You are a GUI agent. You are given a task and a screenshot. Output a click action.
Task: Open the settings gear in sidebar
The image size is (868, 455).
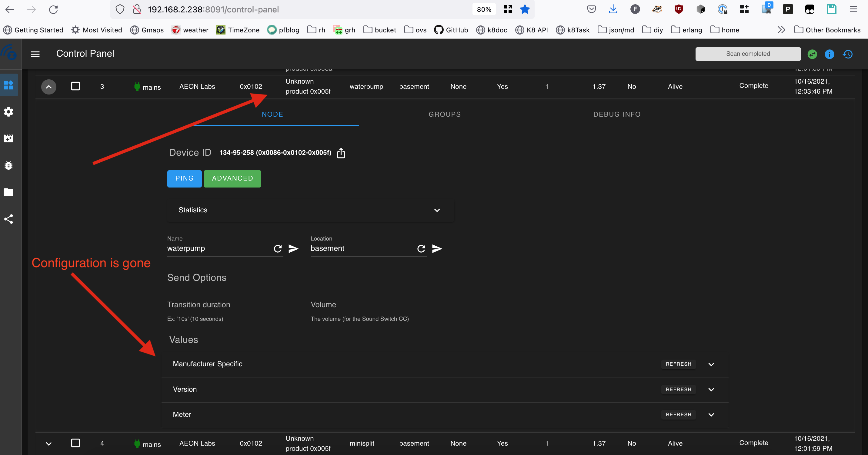[x=8, y=112]
